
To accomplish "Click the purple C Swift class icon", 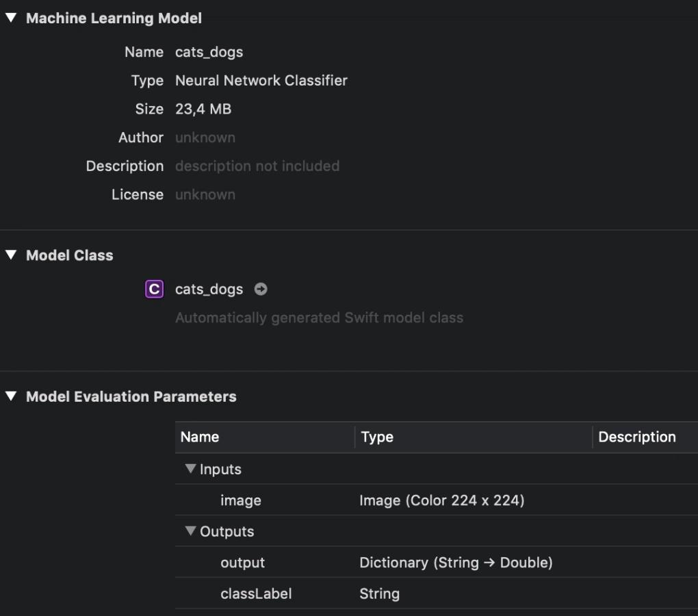I will coord(155,290).
